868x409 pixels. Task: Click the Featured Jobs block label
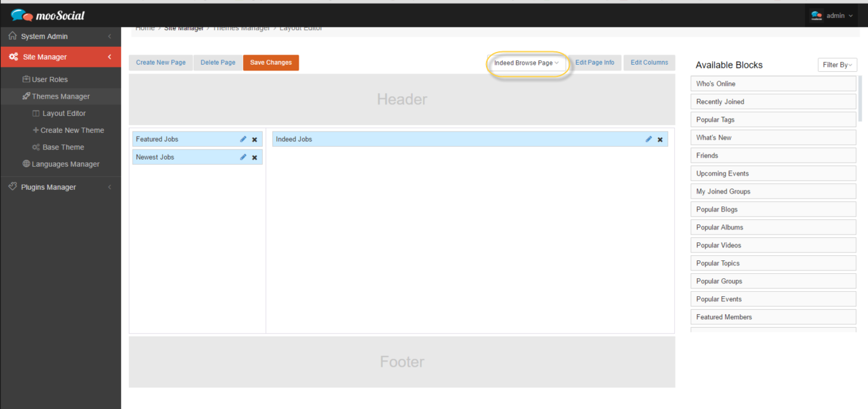click(x=157, y=139)
